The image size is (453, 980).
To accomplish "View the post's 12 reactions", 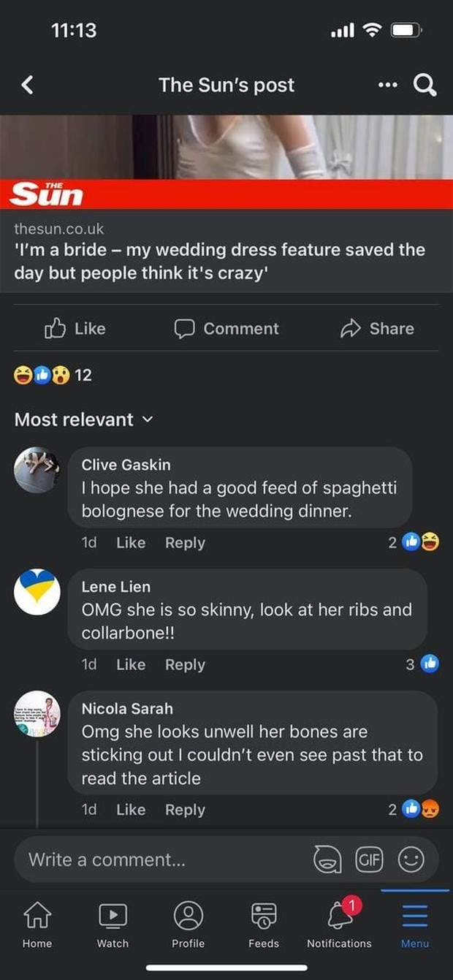I will pos(53,375).
